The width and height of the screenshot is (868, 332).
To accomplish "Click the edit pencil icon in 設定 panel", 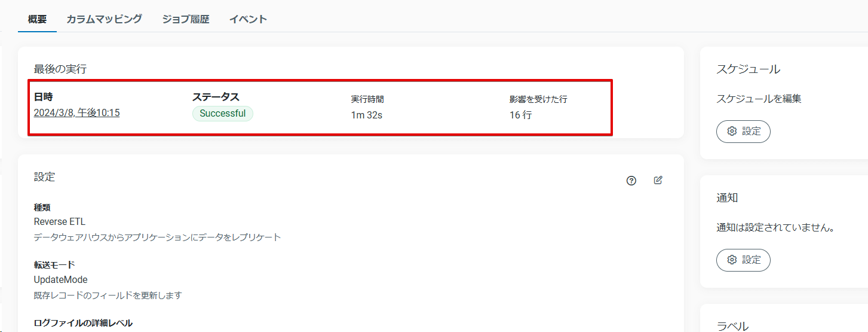I will pos(658,180).
